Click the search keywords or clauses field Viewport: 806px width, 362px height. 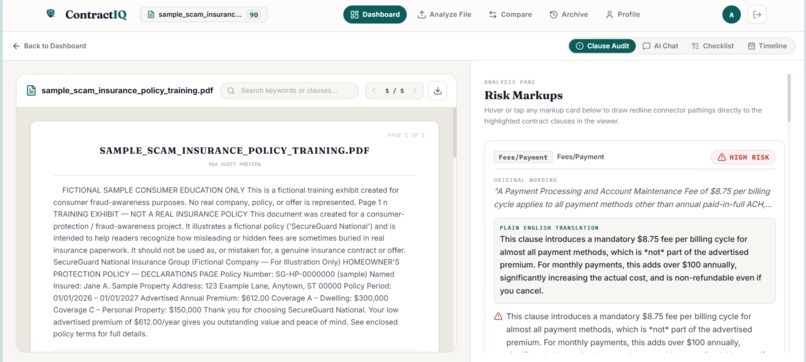click(x=289, y=90)
